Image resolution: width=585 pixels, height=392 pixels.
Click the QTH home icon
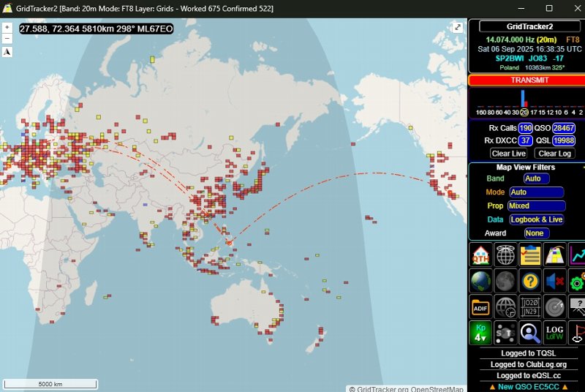[481, 255]
